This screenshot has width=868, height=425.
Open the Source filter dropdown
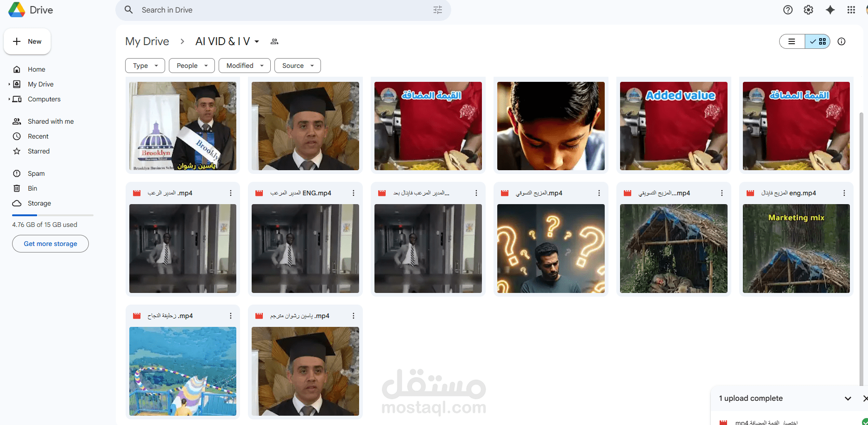point(297,66)
